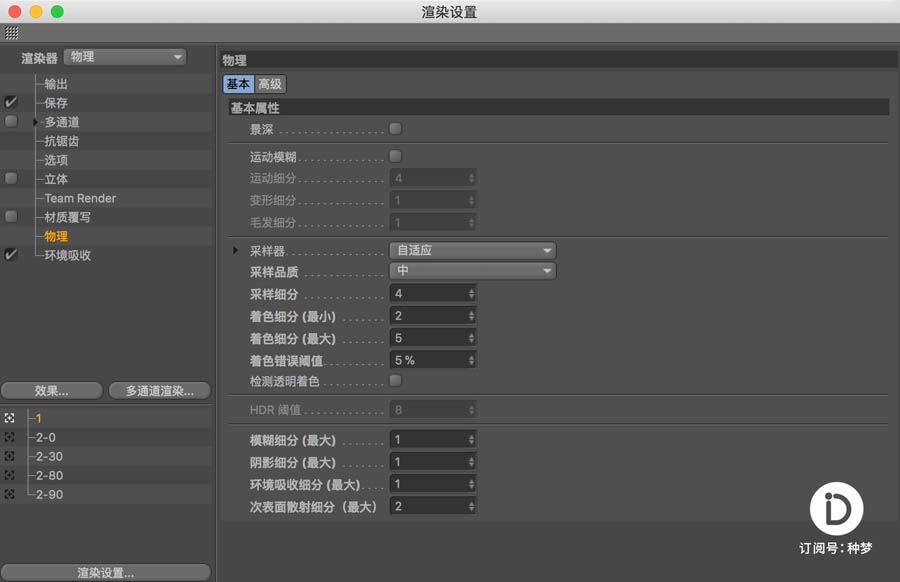This screenshot has width=900, height=582.
Task: Enable the 景深 depth of field checkbox
Action: pos(395,129)
